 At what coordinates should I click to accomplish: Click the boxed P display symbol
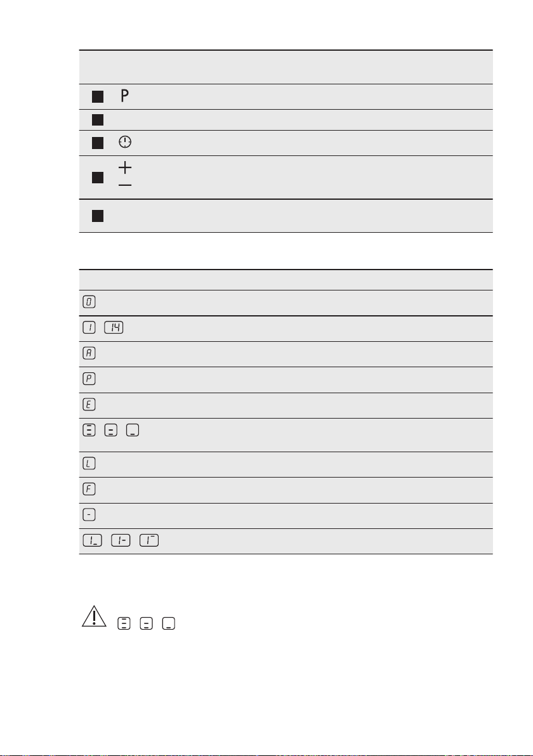[89, 379]
